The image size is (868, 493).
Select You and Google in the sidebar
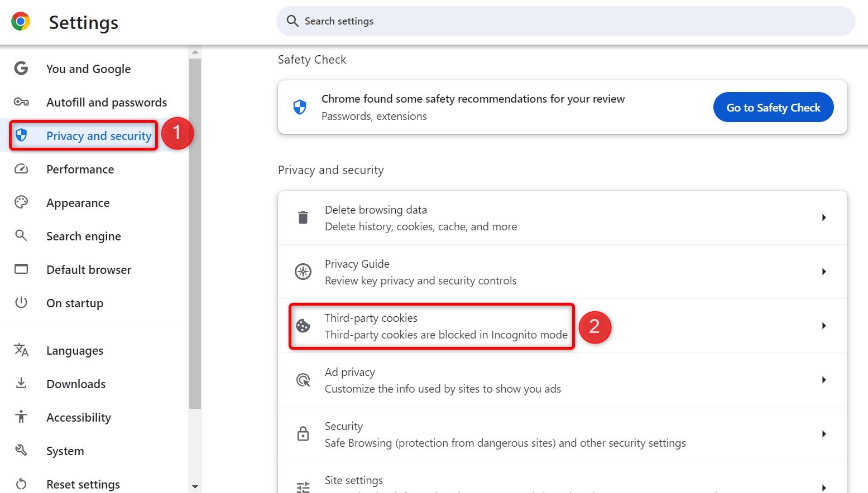(x=88, y=69)
